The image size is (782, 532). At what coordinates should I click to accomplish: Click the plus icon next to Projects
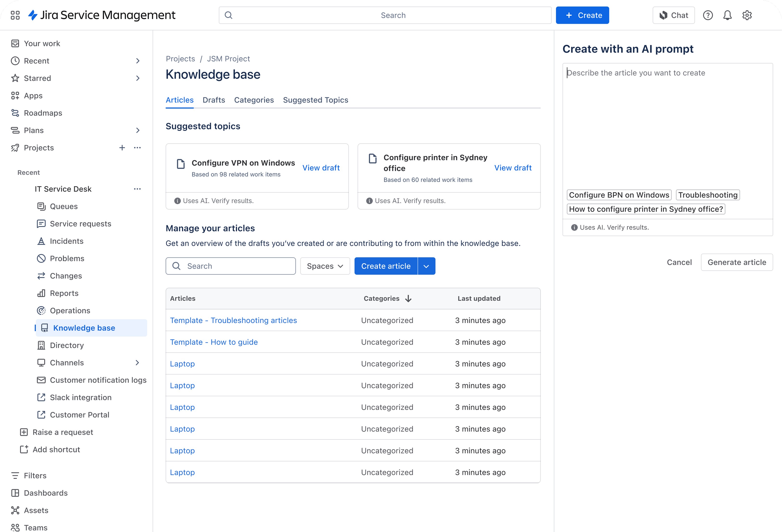pos(122,148)
